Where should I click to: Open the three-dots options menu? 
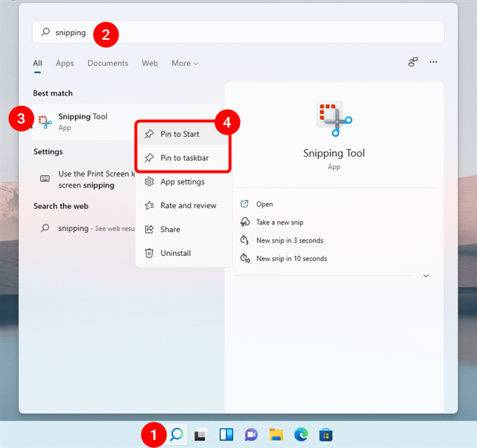coord(434,63)
